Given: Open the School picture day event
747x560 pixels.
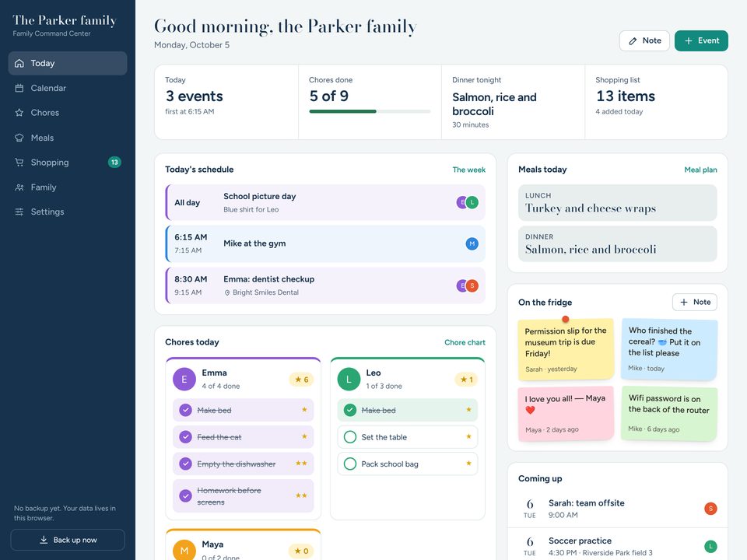Looking at the screenshot, I should click(325, 202).
